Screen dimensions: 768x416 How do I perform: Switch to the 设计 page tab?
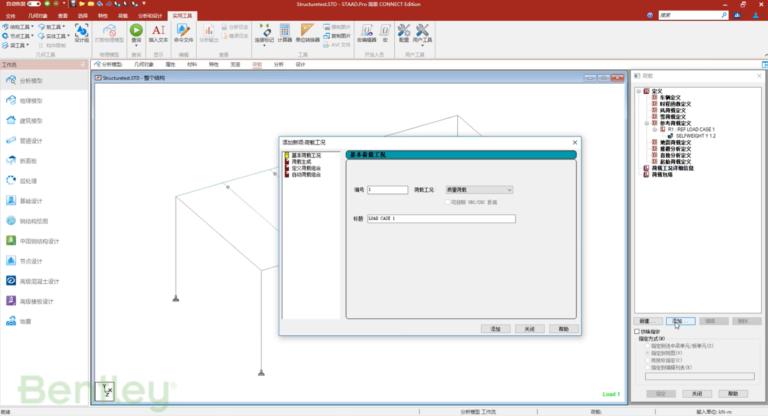300,64
